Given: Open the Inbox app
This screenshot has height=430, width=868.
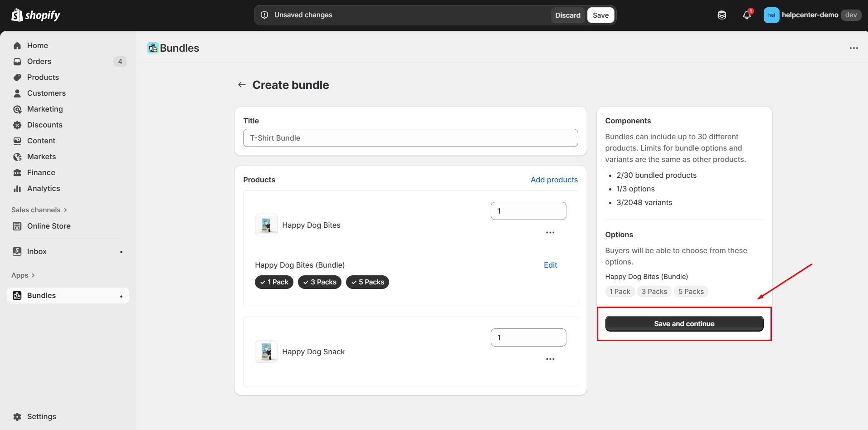Looking at the screenshot, I should [36, 251].
